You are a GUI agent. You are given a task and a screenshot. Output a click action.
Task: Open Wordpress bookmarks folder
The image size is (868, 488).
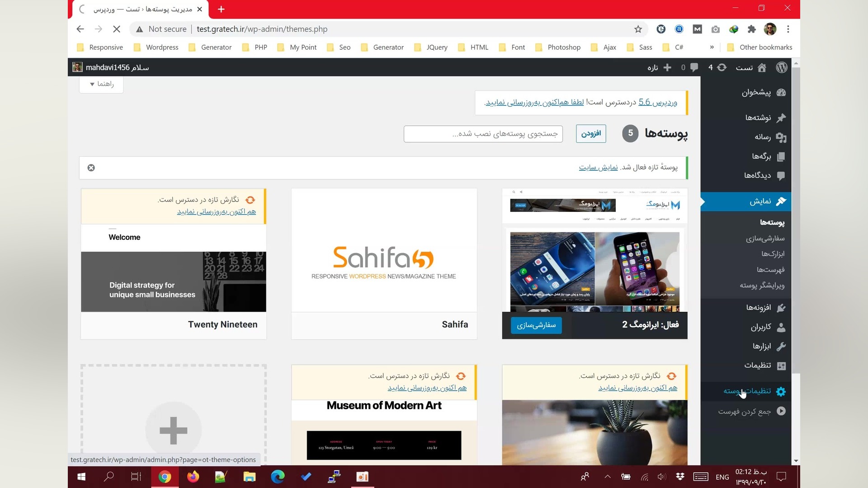[156, 47]
